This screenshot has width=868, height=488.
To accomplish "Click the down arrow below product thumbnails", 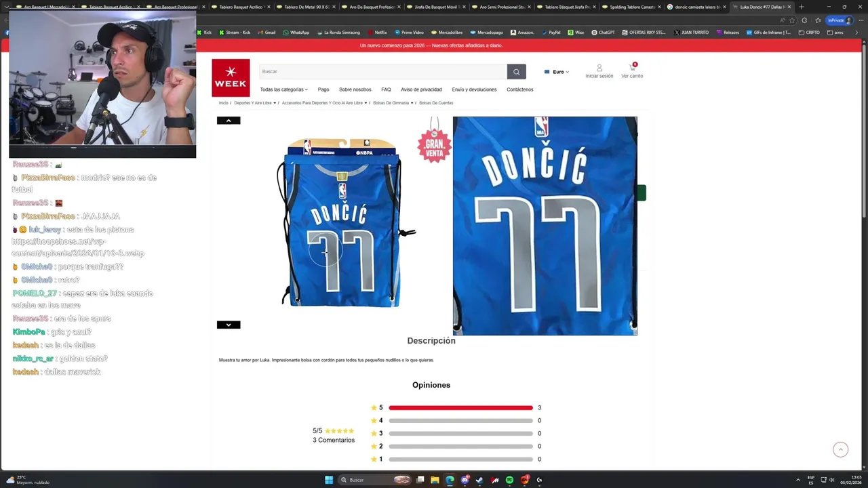I will [229, 325].
